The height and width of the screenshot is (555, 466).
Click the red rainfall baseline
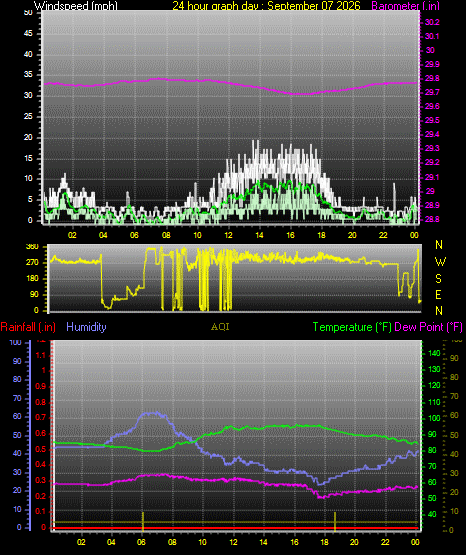[236, 528]
